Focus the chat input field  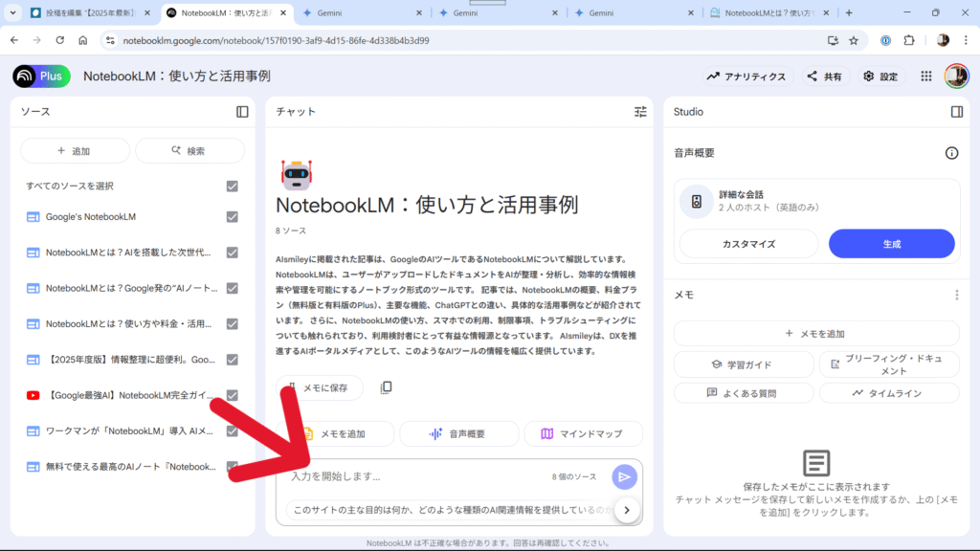pyautogui.click(x=415, y=476)
